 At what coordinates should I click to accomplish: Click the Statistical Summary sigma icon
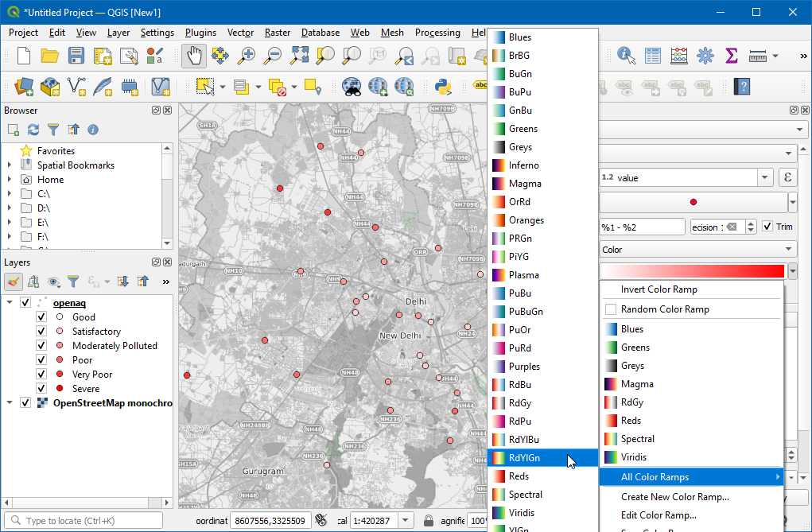tap(731, 56)
